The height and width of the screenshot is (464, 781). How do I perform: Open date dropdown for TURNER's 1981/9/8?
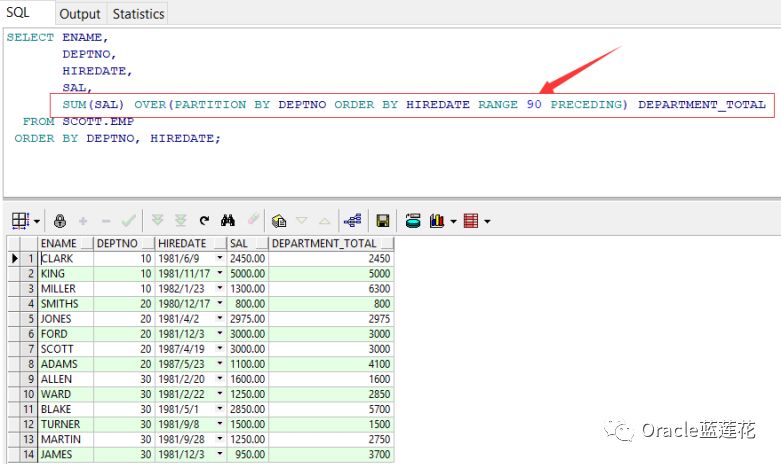(x=220, y=424)
